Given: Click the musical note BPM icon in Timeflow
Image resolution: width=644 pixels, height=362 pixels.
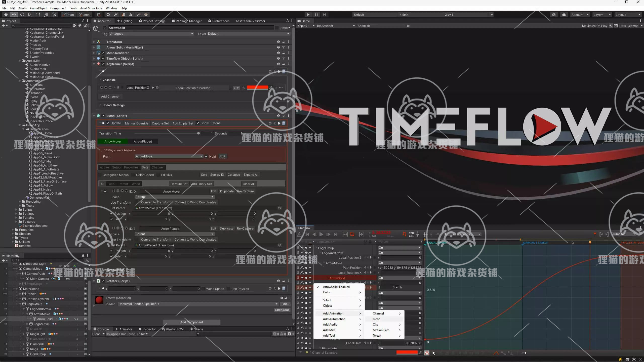Looking at the screenshot, I should (404, 234).
